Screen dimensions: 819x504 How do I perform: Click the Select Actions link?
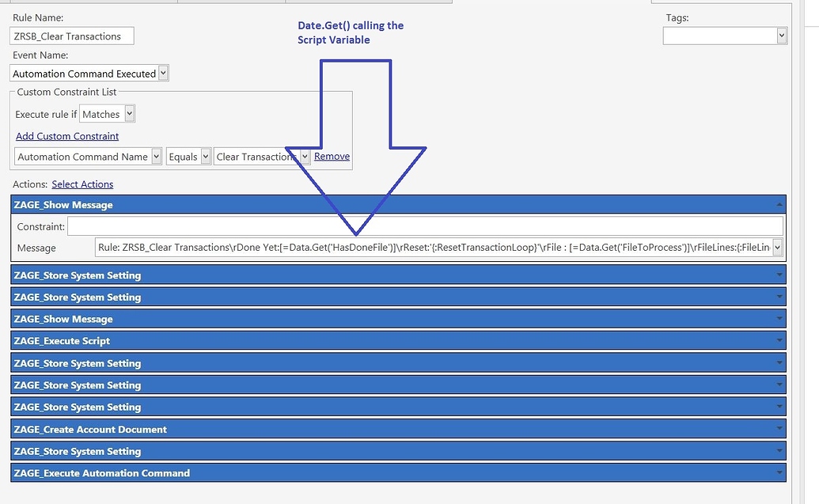click(x=82, y=184)
